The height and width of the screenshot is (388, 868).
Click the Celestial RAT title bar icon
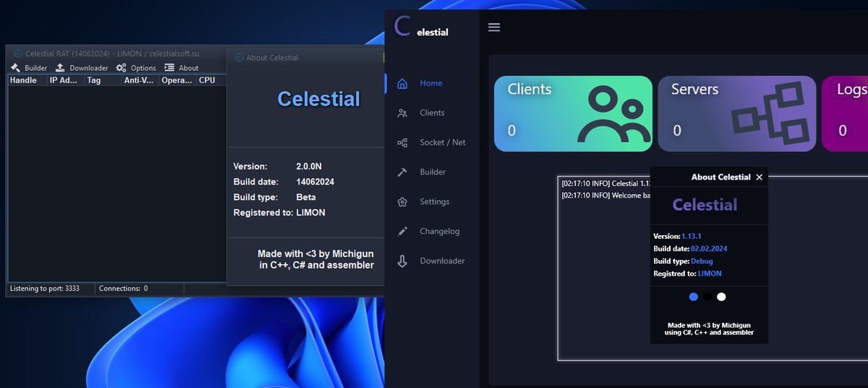click(17, 54)
